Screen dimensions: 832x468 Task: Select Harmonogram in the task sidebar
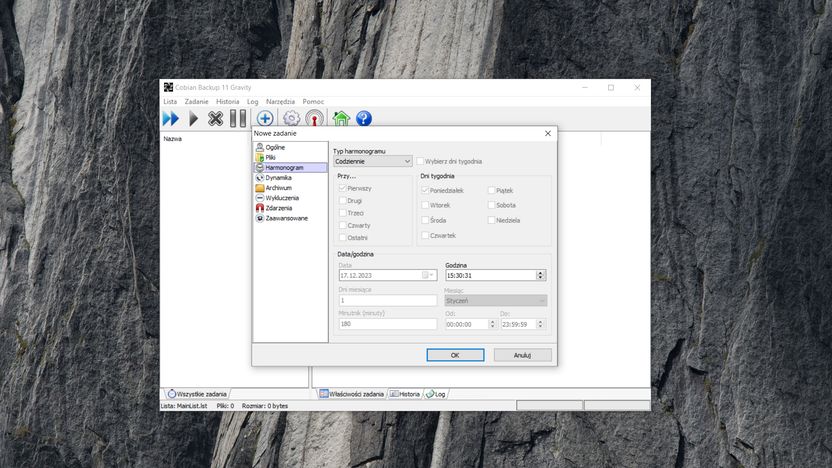point(290,167)
